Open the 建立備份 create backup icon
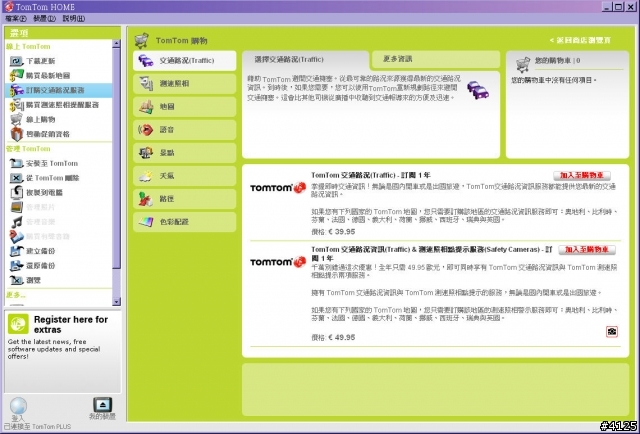 coord(16,251)
